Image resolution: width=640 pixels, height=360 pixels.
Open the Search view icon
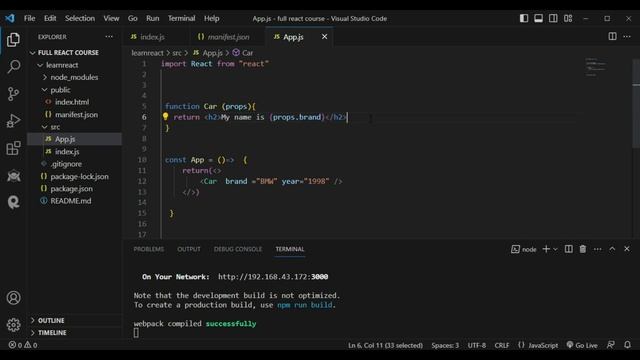tap(13, 67)
